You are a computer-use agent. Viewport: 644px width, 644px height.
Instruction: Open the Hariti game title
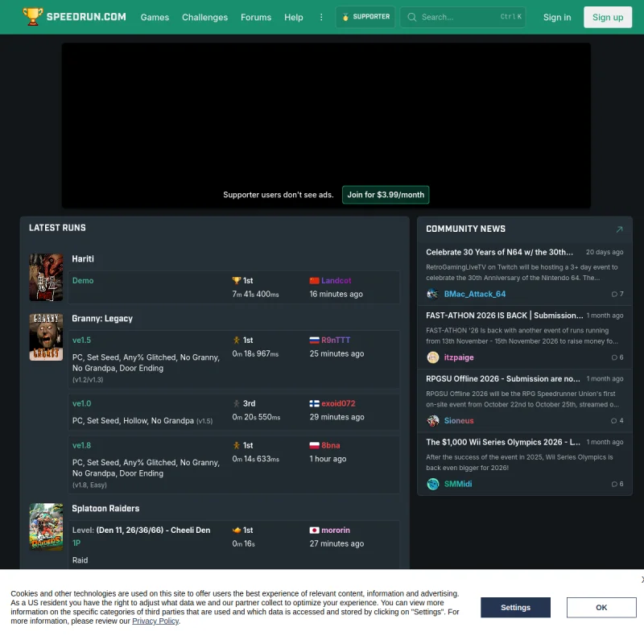coord(83,258)
